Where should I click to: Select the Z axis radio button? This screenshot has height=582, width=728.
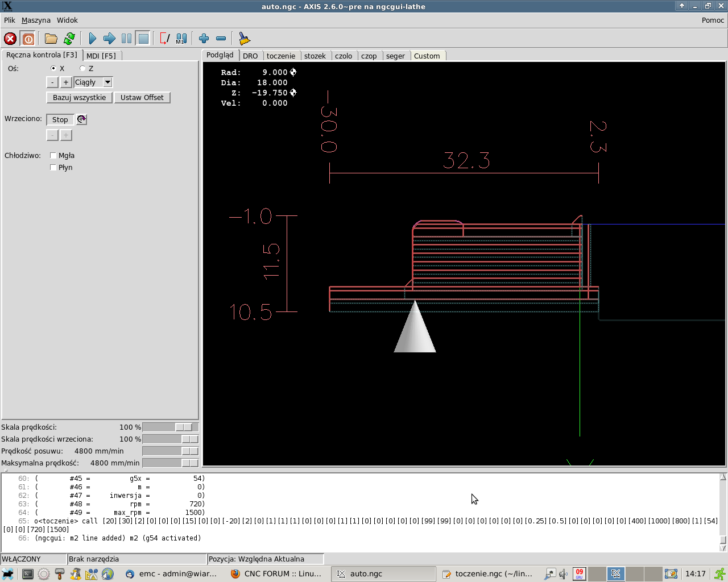[82, 68]
